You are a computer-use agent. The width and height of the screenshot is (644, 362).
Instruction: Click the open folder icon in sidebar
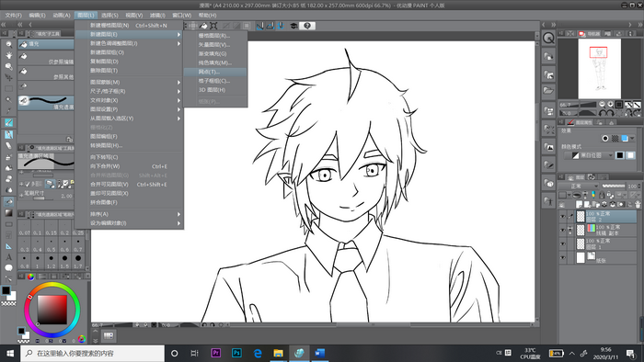548,91
